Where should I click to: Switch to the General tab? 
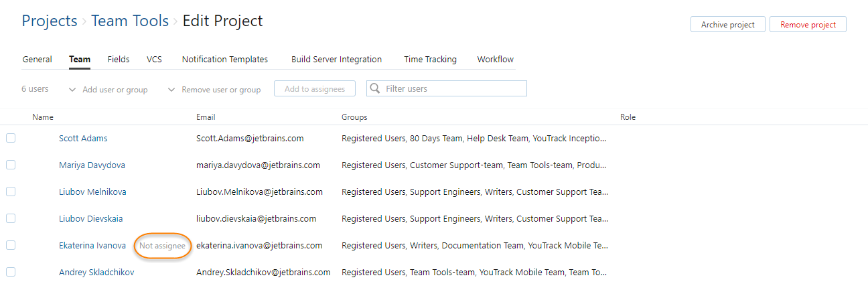(37, 60)
